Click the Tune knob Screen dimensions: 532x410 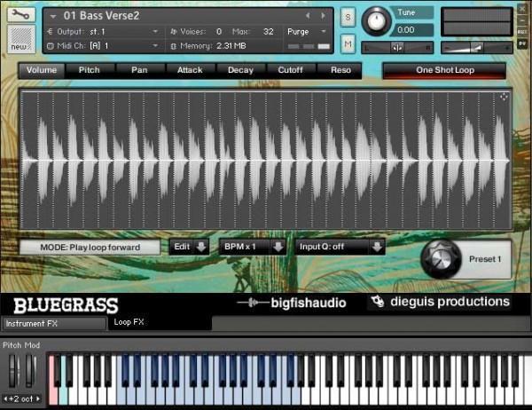376,20
